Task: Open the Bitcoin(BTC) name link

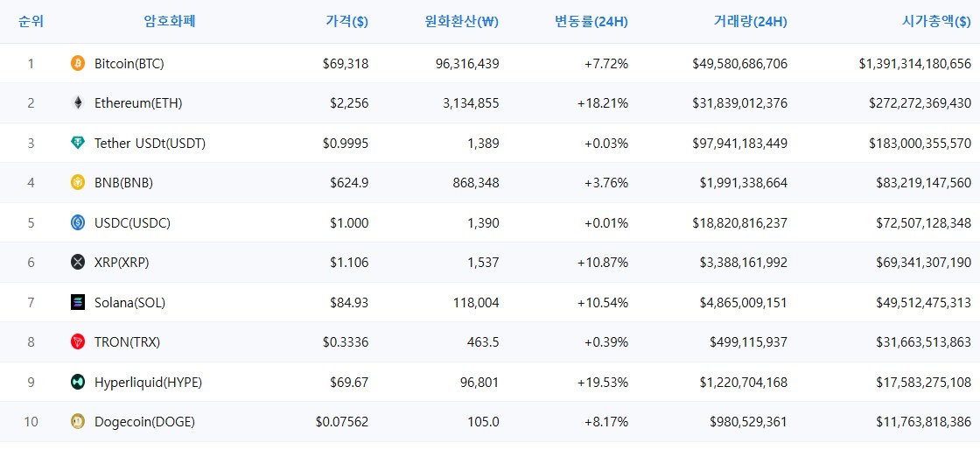Action: tap(129, 63)
